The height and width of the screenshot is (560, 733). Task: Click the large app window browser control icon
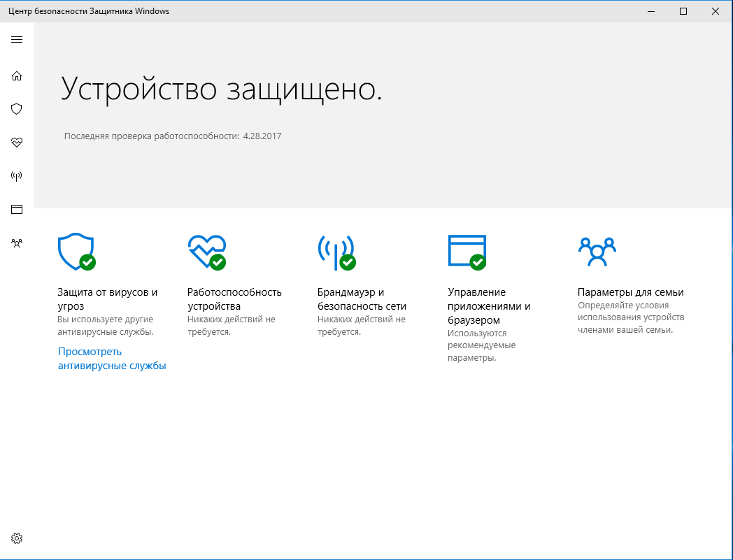coord(467,252)
